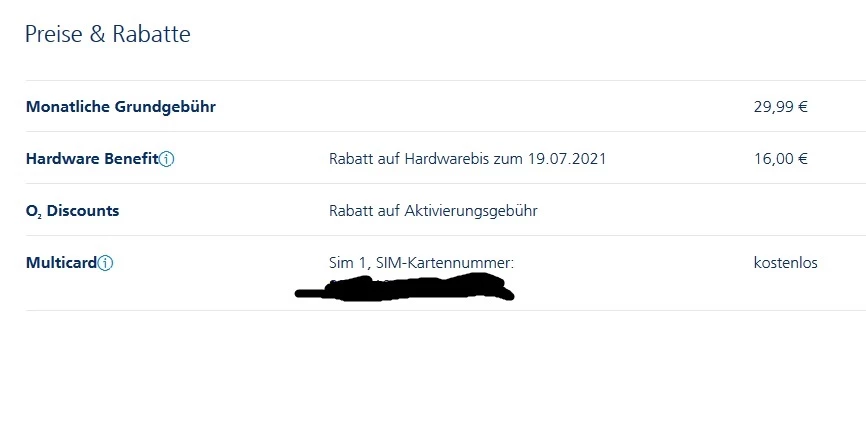The height and width of the screenshot is (422, 866).
Task: Click the 29,99 € monthly price
Action: (780, 107)
